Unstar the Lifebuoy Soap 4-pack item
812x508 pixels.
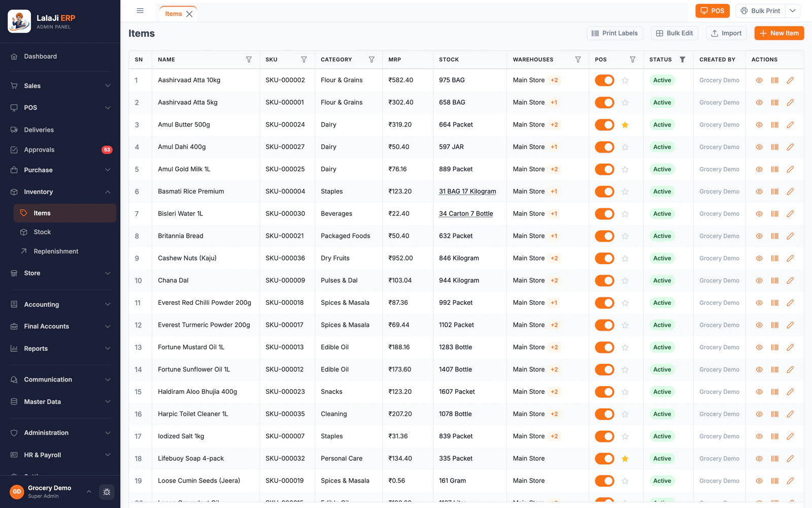625,459
